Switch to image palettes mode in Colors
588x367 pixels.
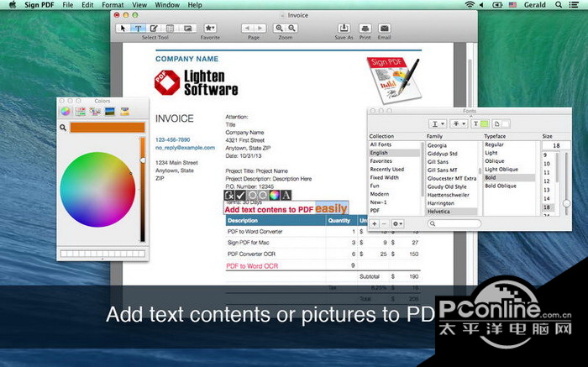110,112
